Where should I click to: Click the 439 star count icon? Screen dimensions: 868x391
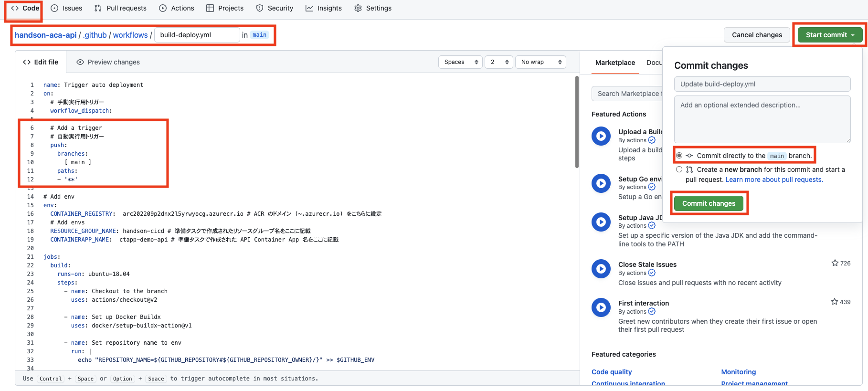(x=835, y=302)
